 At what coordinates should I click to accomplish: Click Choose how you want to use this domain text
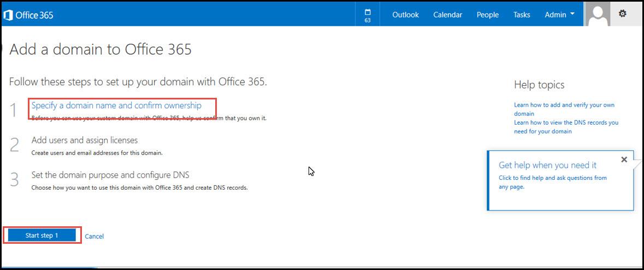(140, 188)
